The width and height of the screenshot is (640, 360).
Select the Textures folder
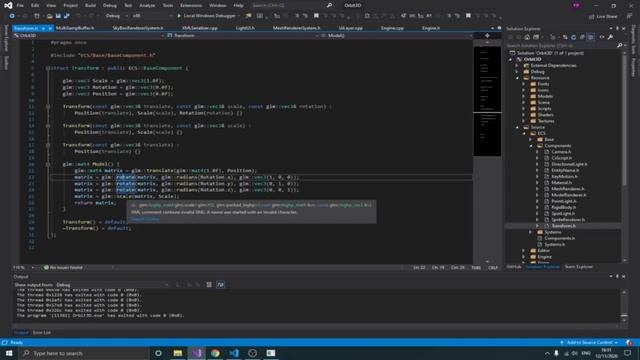coord(546,121)
